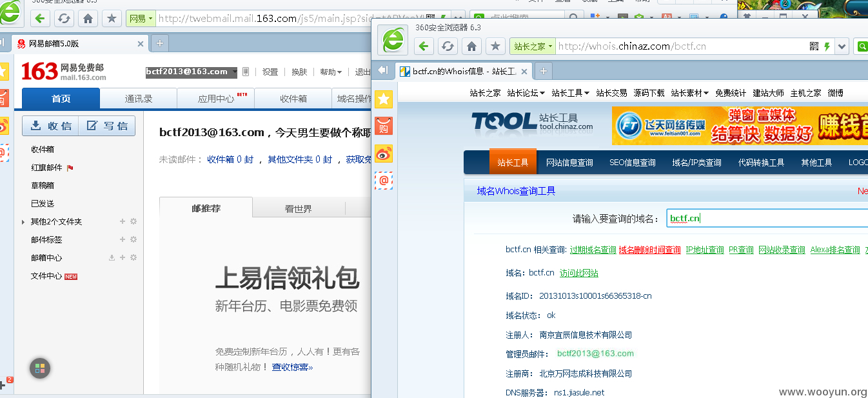Select the 首页 tab in 163 mail
Screen dimensions: 868x398
[61, 98]
